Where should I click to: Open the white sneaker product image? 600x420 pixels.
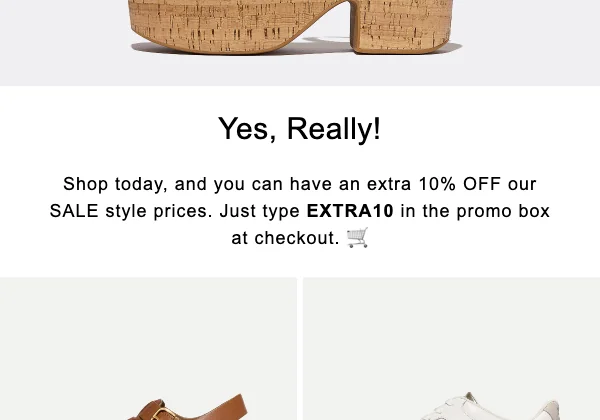click(x=452, y=349)
